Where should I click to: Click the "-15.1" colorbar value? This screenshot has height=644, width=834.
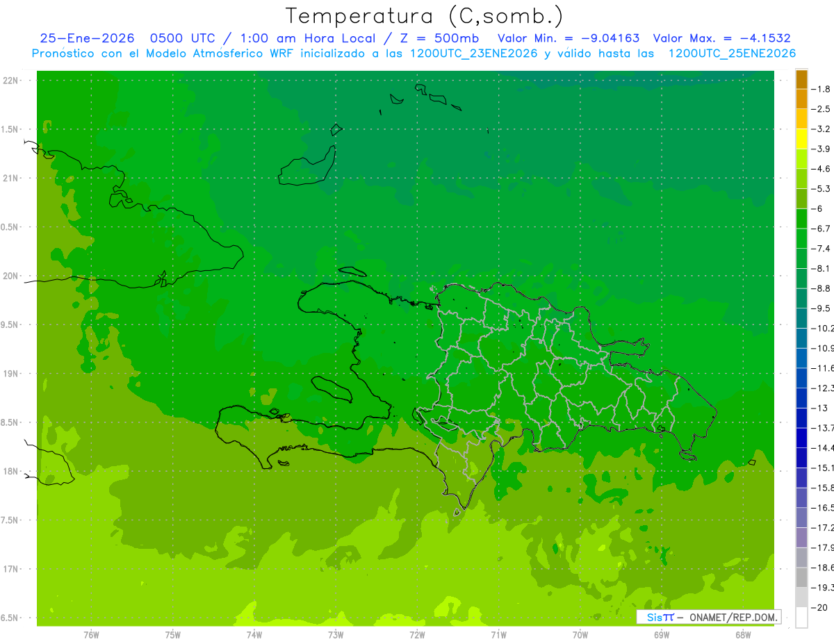click(822, 468)
